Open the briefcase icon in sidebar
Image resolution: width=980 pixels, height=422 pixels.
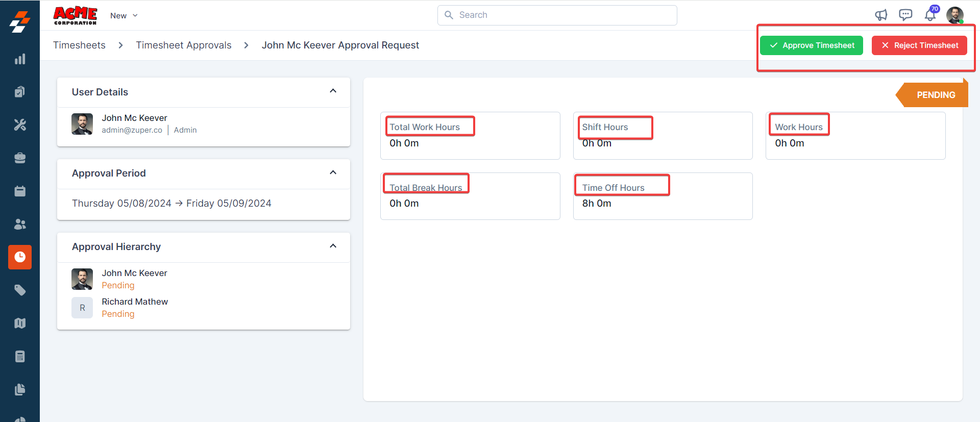point(20,158)
